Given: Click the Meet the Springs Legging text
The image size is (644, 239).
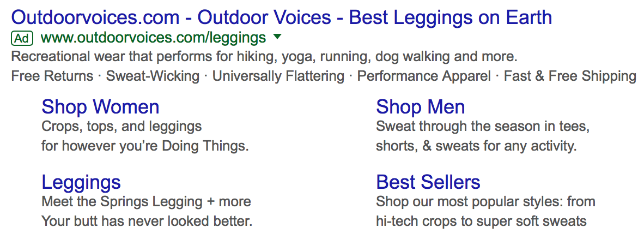Looking at the screenshot, I should point(146,202).
